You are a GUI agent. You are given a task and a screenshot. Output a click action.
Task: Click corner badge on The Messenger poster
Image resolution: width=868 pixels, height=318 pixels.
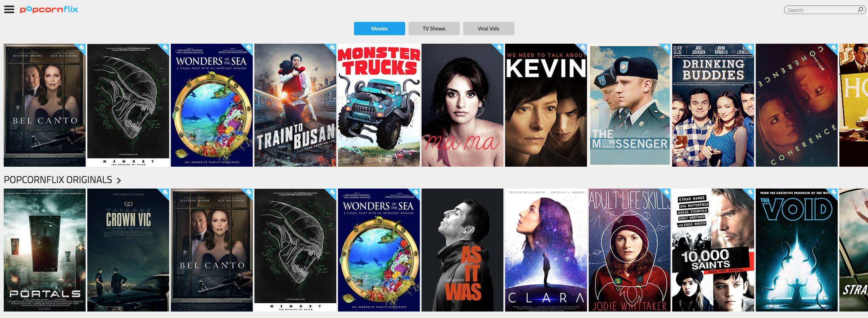[x=666, y=48]
